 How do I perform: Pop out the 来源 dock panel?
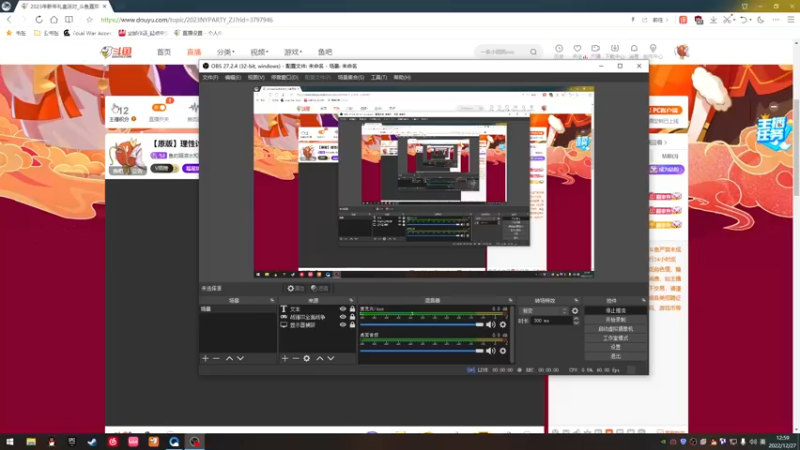[x=351, y=300]
